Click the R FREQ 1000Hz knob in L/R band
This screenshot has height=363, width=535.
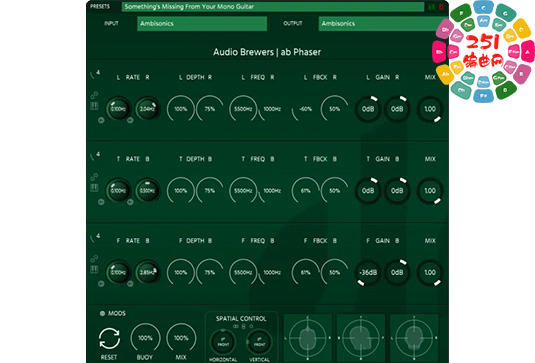click(x=272, y=109)
